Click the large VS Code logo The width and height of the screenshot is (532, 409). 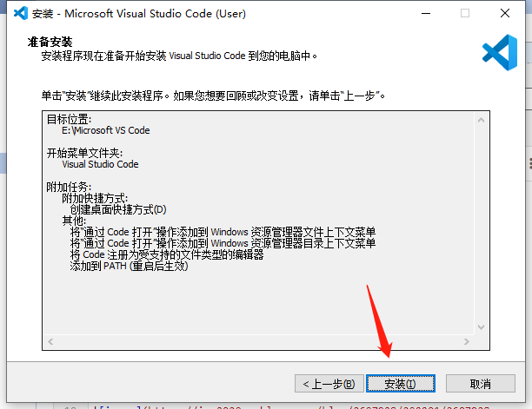pyautogui.click(x=500, y=52)
